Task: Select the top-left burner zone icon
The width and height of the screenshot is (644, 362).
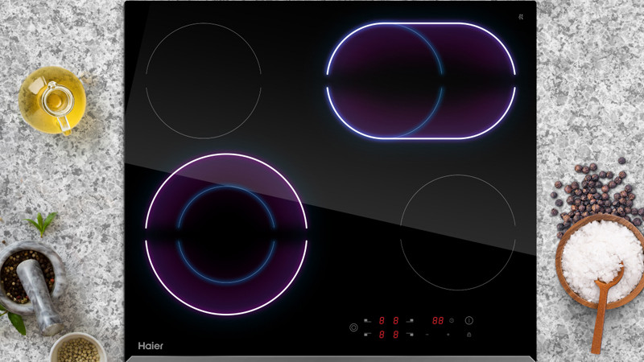Action: (369, 320)
